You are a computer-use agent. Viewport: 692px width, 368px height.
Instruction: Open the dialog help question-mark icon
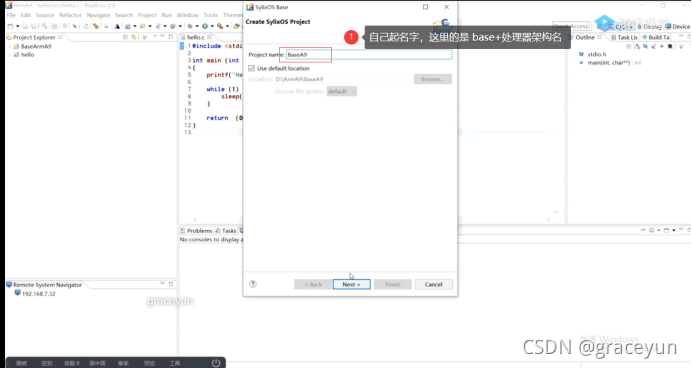click(253, 284)
